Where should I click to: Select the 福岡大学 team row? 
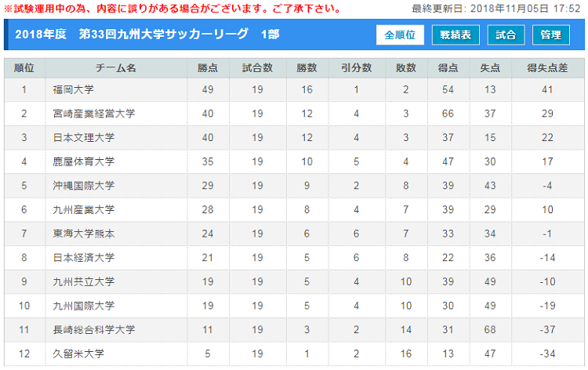pyautogui.click(x=294, y=89)
